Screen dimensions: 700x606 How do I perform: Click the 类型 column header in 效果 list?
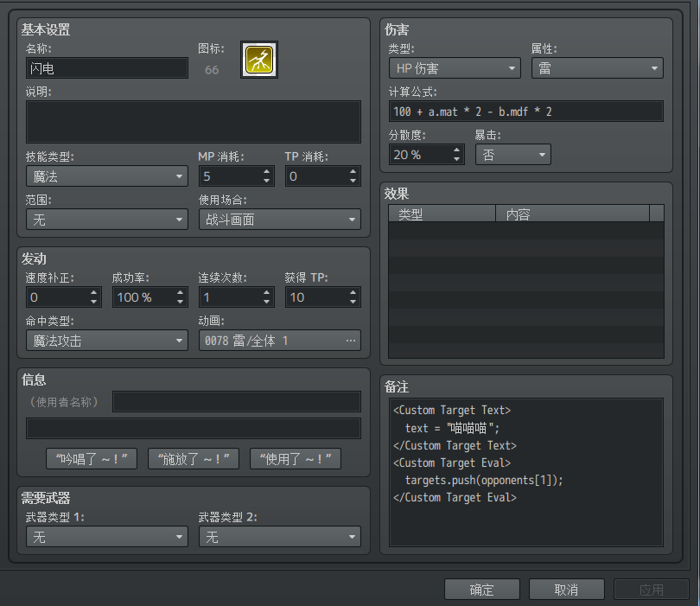tap(442, 214)
